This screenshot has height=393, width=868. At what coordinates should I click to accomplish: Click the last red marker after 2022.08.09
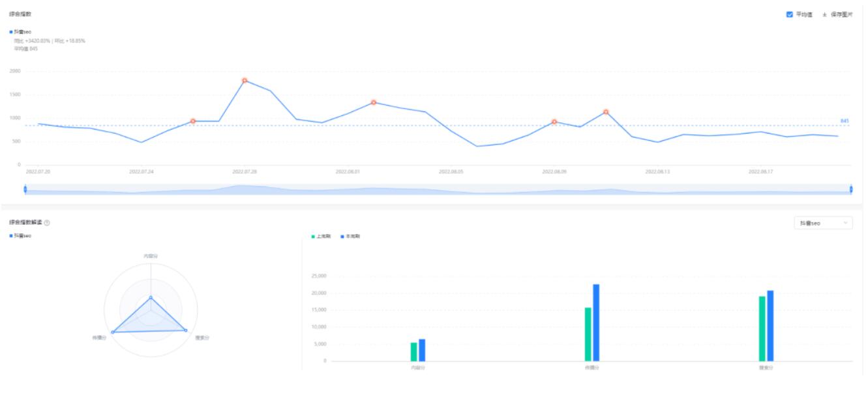(606, 112)
